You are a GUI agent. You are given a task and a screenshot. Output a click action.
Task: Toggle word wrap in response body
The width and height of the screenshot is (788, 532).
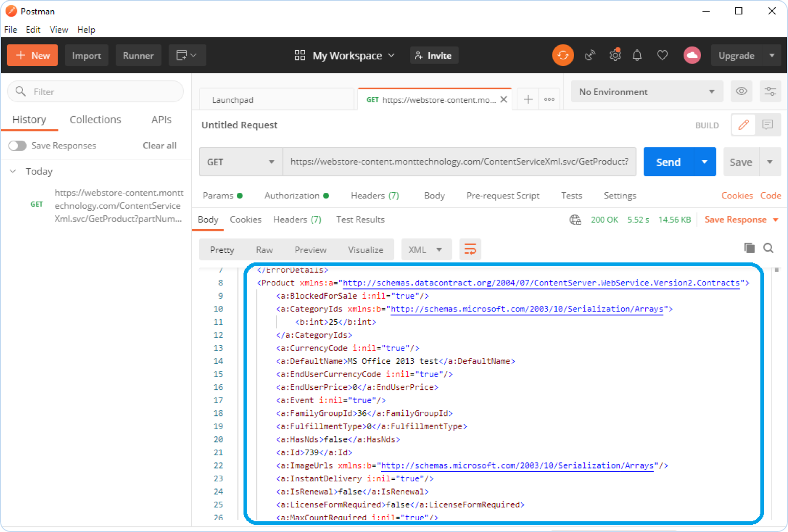click(470, 250)
